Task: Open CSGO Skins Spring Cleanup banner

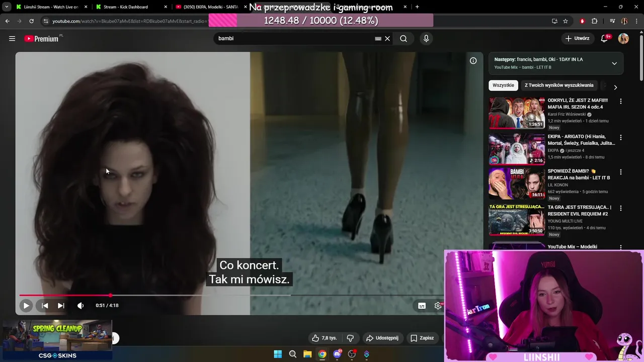Action: pyautogui.click(x=56, y=341)
